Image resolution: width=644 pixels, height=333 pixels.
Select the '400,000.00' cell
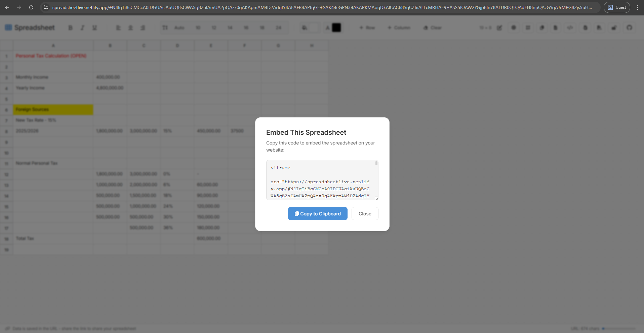(x=110, y=77)
